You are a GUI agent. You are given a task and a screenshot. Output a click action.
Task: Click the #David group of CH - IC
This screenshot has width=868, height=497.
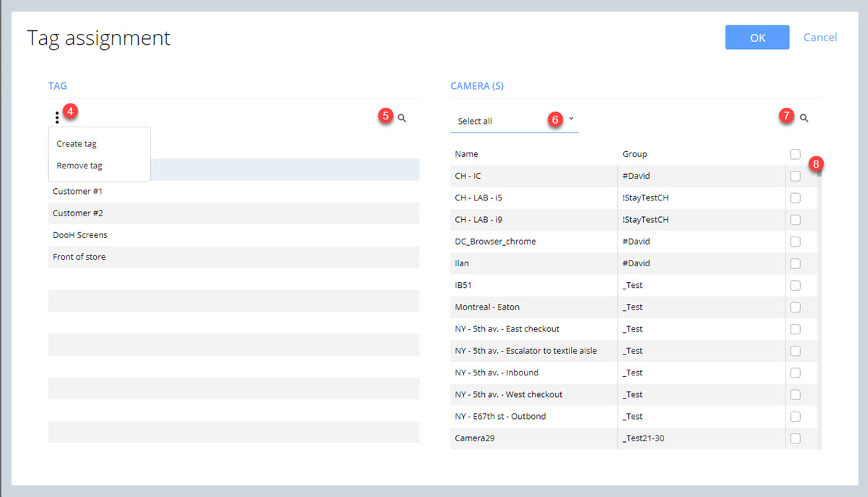(636, 176)
